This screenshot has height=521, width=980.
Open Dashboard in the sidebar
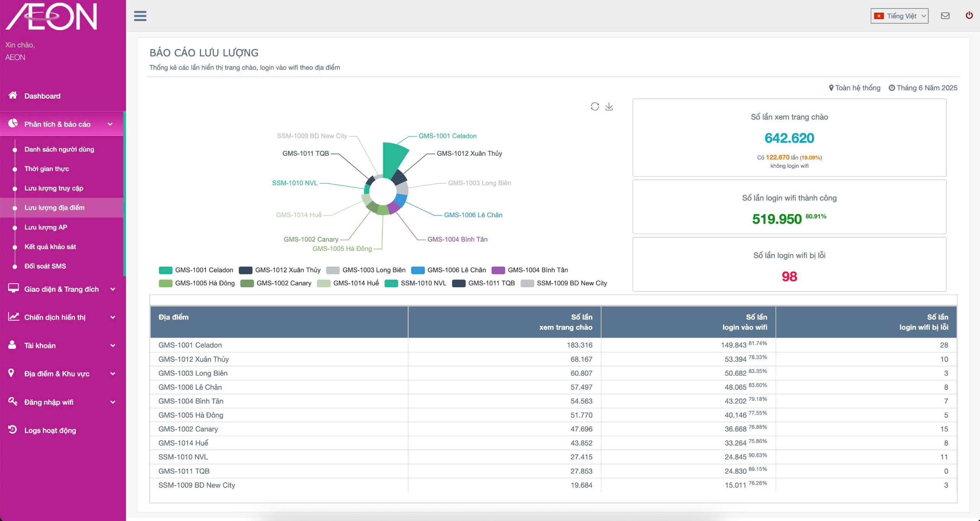coord(42,96)
